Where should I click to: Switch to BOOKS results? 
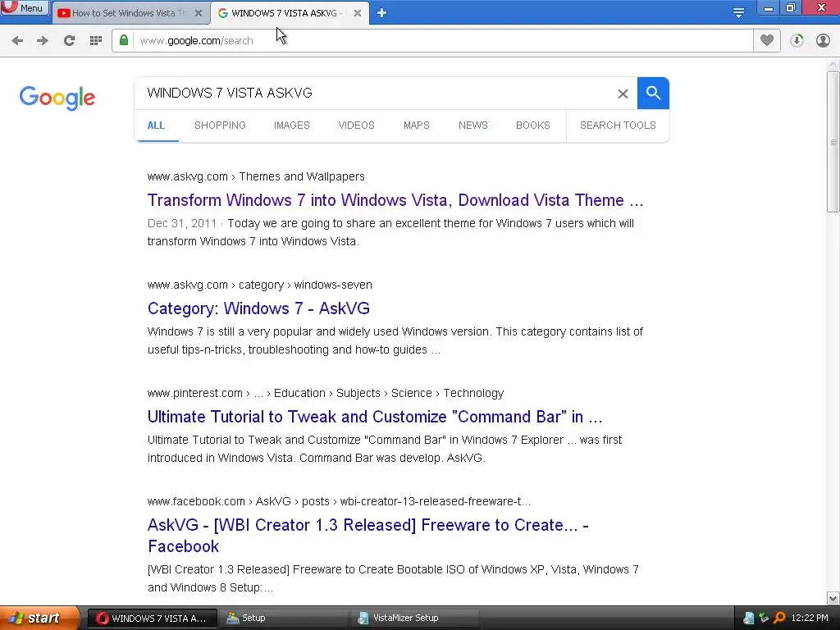click(x=533, y=126)
